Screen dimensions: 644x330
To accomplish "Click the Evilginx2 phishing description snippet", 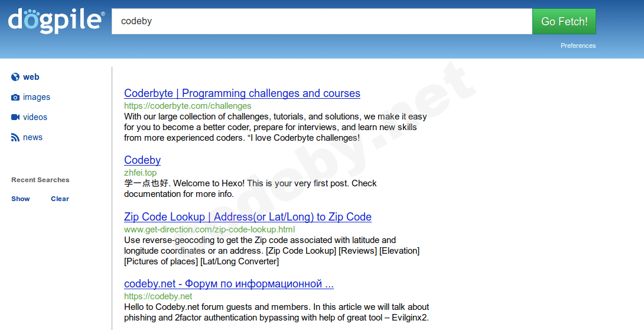I will click(x=277, y=312).
